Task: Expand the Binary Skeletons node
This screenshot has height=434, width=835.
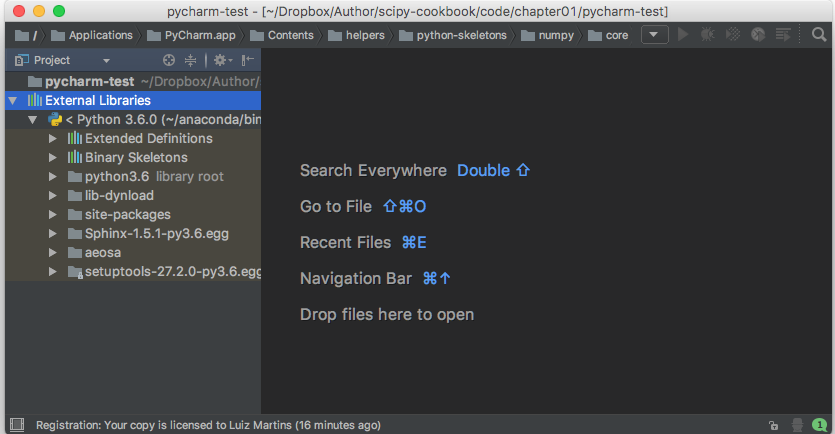Action: pos(52,158)
